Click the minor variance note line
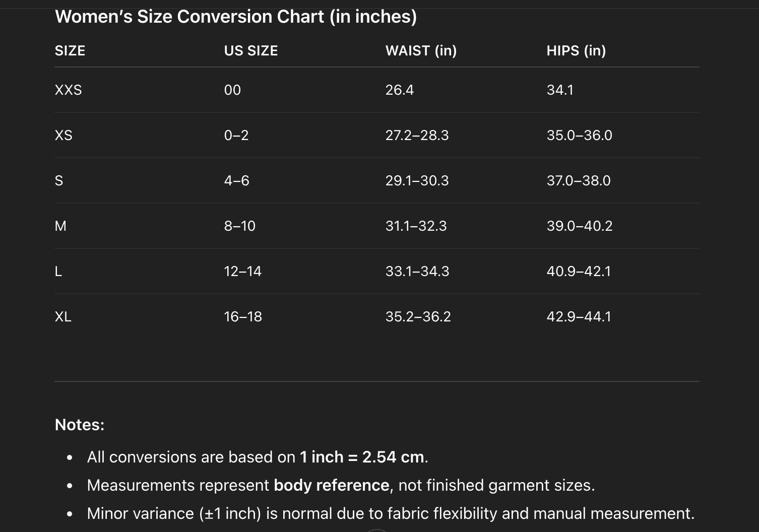Image resolution: width=759 pixels, height=532 pixels. [391, 513]
